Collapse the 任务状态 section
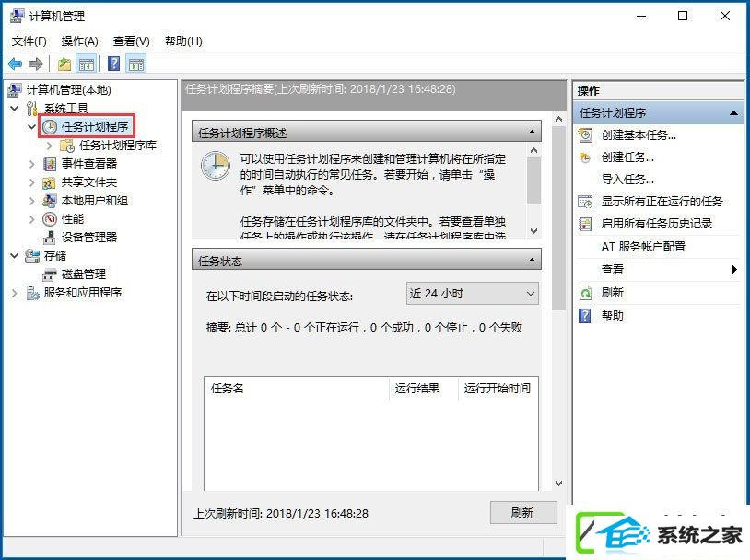Screen dimensions: 750x560 532,260
